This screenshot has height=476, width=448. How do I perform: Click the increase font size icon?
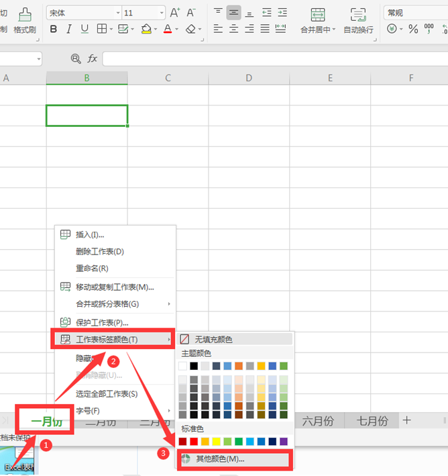[175, 13]
